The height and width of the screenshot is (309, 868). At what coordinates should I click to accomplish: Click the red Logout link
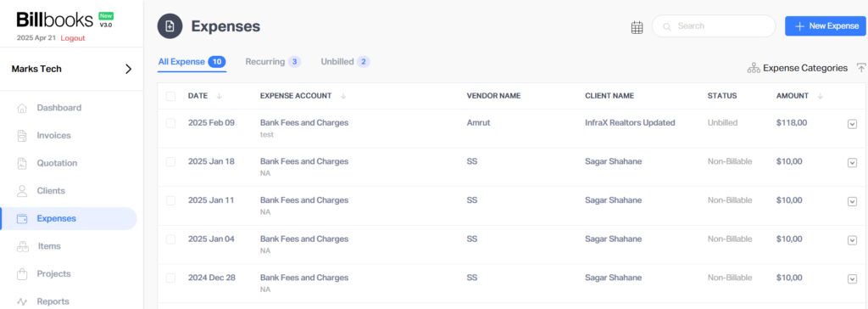[x=73, y=38]
